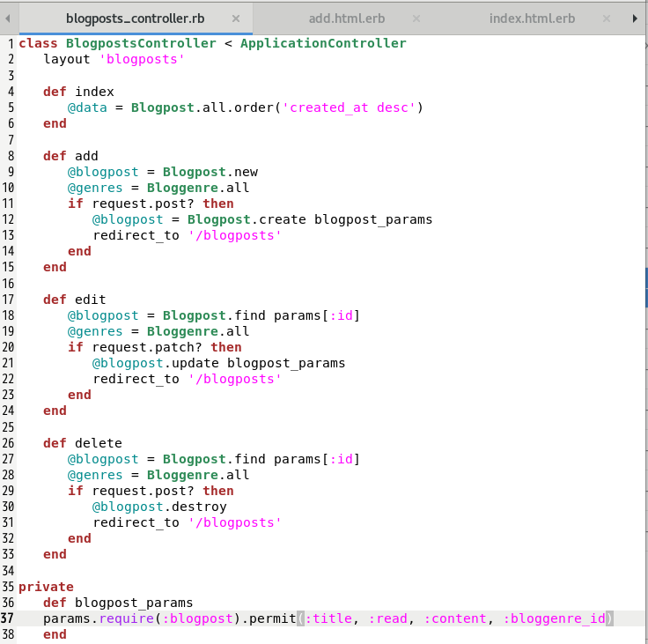
Task: Click the vertical scrollbar marker on the right edge
Action: pyautogui.click(x=646, y=287)
